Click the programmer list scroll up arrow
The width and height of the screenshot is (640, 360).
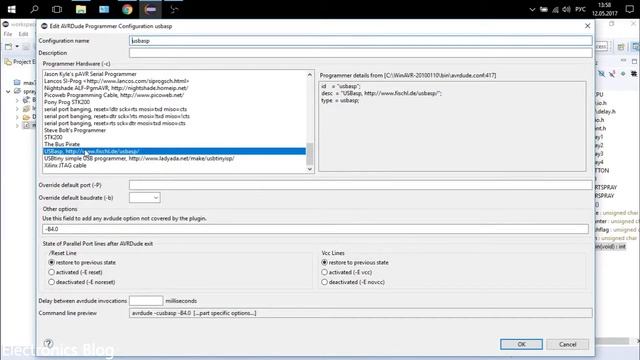coord(310,75)
